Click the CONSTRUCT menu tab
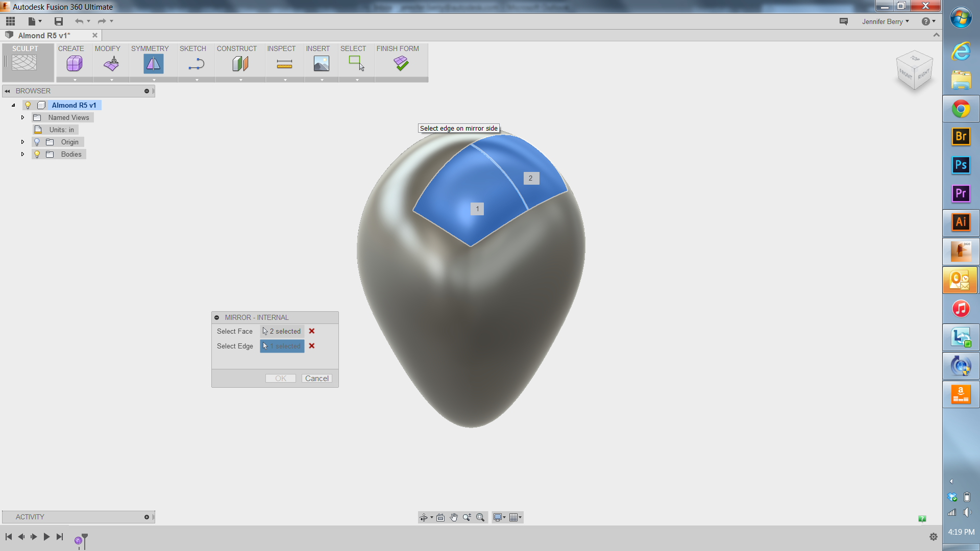Screen dimensions: 980x551 (x=237, y=48)
